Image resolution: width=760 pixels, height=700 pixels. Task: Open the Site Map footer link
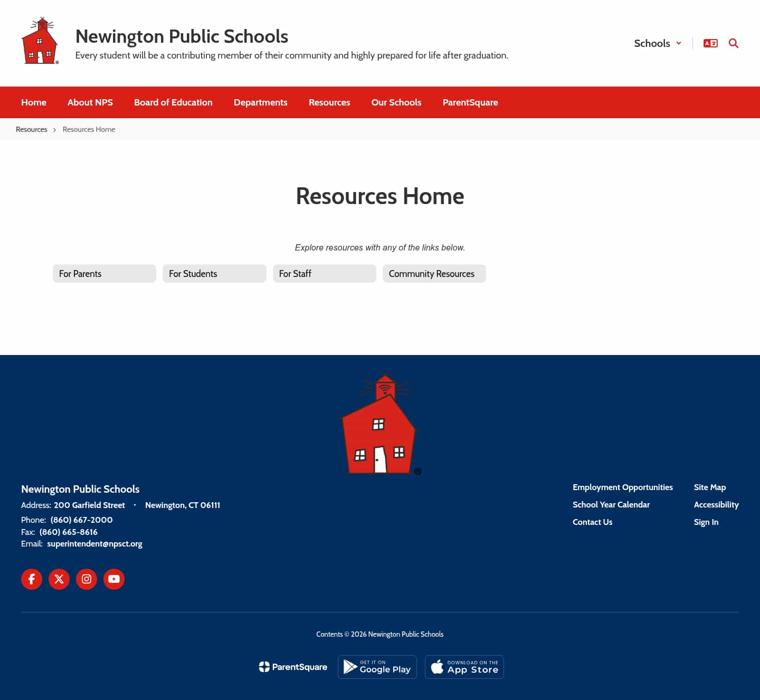[710, 487]
